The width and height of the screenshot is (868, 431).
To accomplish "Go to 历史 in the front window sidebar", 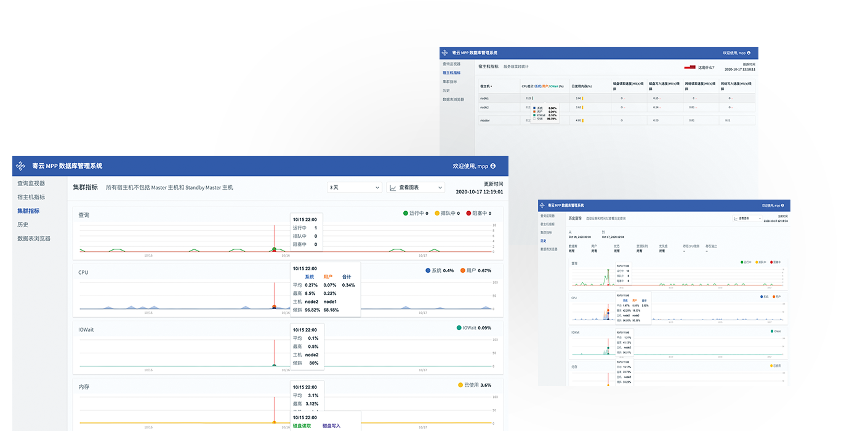I will tap(23, 225).
